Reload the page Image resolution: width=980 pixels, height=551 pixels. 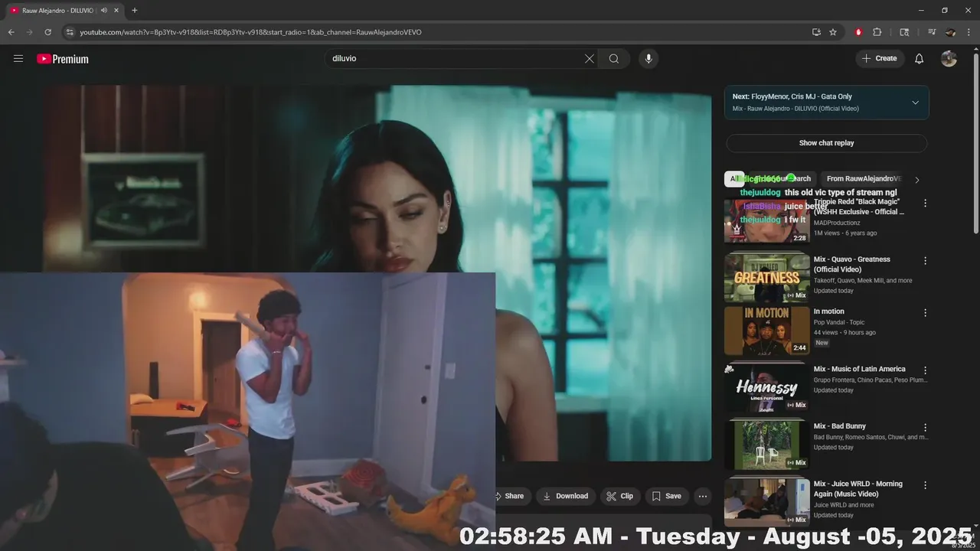[47, 32]
